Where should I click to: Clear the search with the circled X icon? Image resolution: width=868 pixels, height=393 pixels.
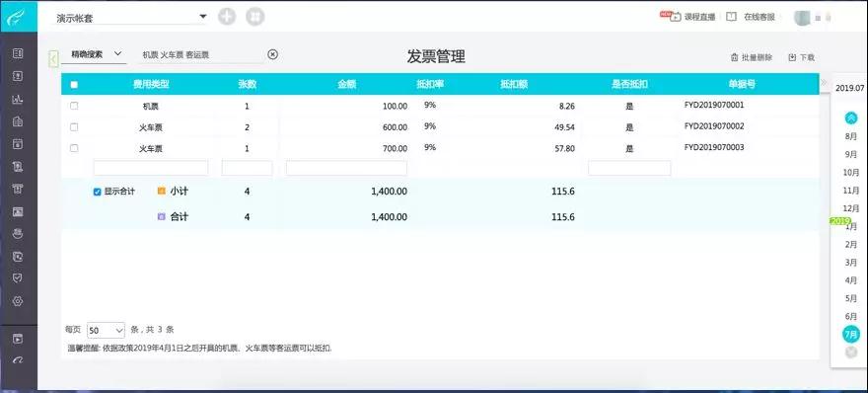tap(273, 54)
